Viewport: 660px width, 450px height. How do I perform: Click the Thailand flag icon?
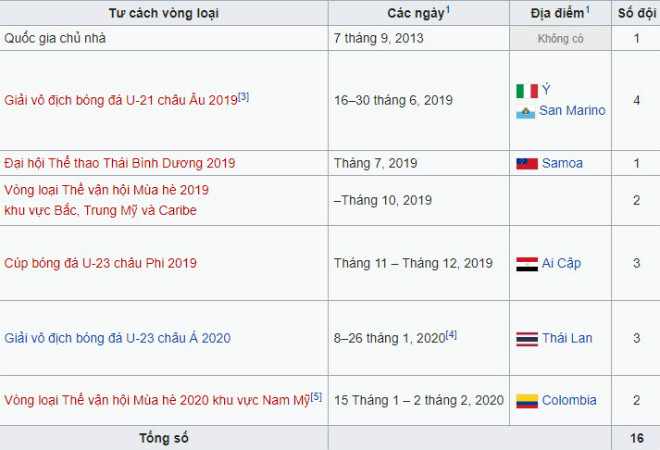click(526, 338)
